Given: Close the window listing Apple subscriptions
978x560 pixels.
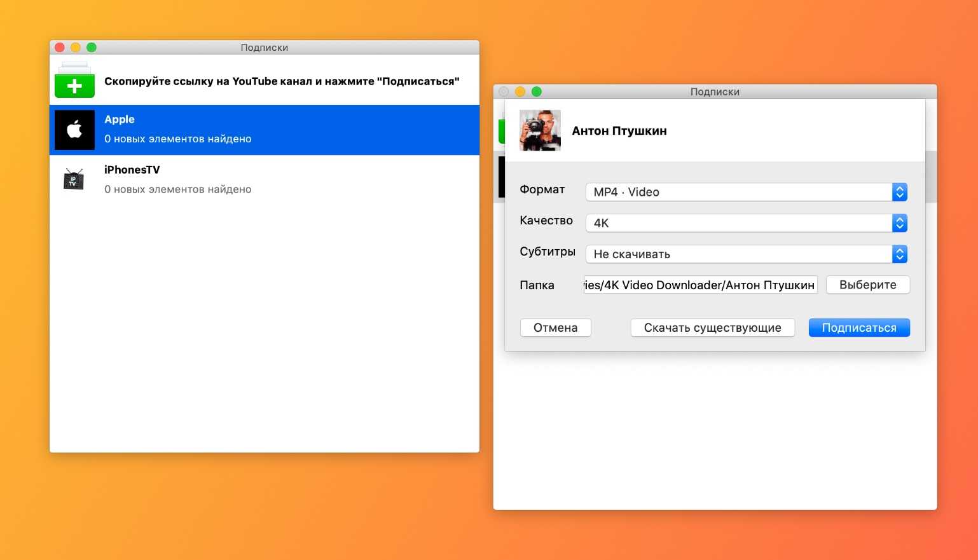Looking at the screenshot, I should pyautogui.click(x=60, y=48).
